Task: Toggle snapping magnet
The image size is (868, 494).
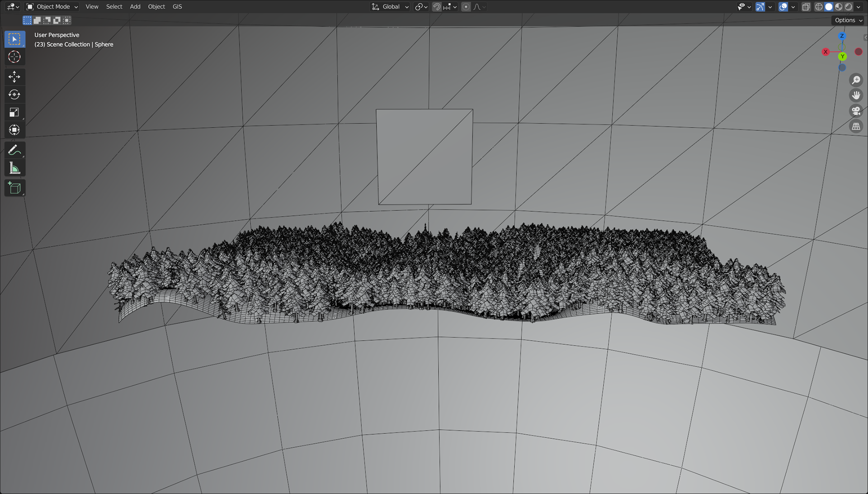Action: tap(437, 7)
